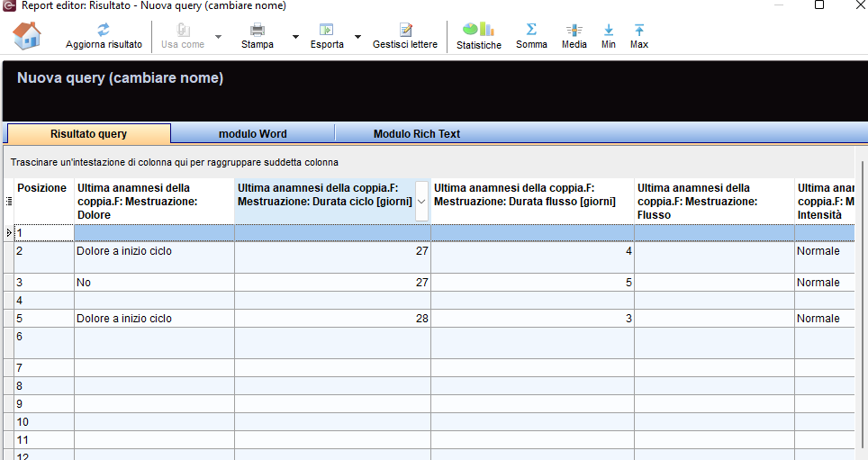Select the 'No' cell in row 3
Screen dimensions: 868x460
pos(155,283)
